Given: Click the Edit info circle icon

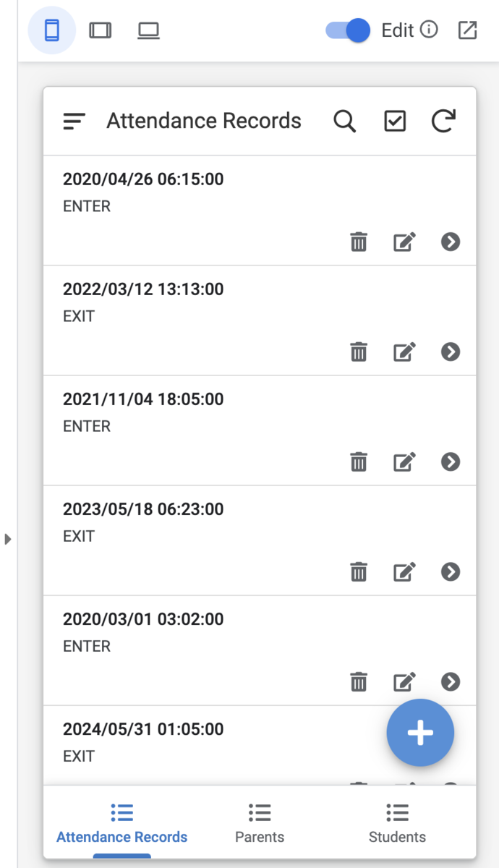Looking at the screenshot, I should (429, 30).
